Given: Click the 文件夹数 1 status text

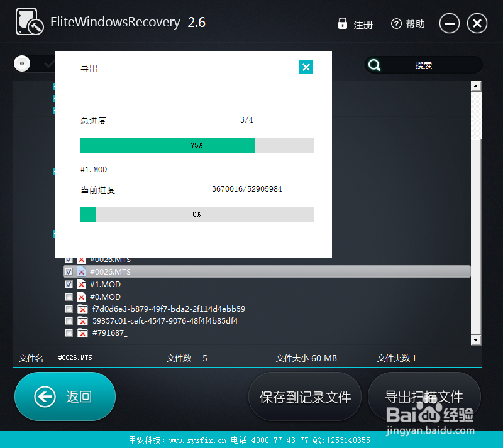Looking at the screenshot, I should tap(397, 358).
